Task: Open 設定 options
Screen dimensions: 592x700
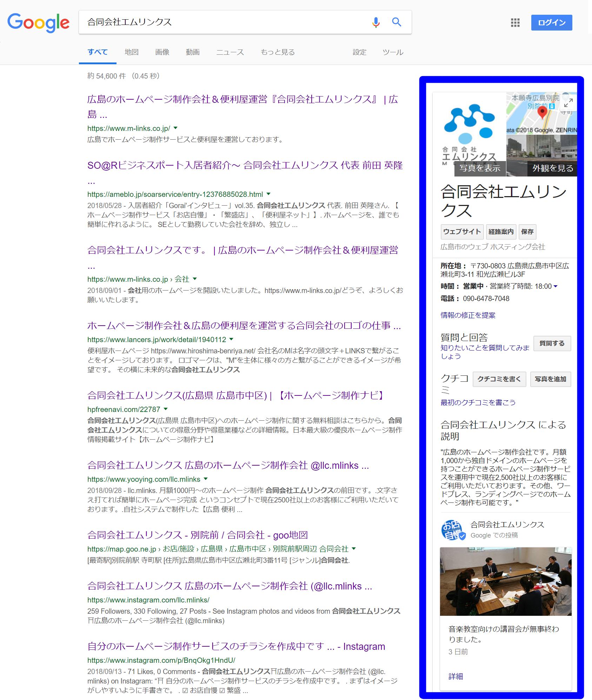Action: [x=359, y=52]
